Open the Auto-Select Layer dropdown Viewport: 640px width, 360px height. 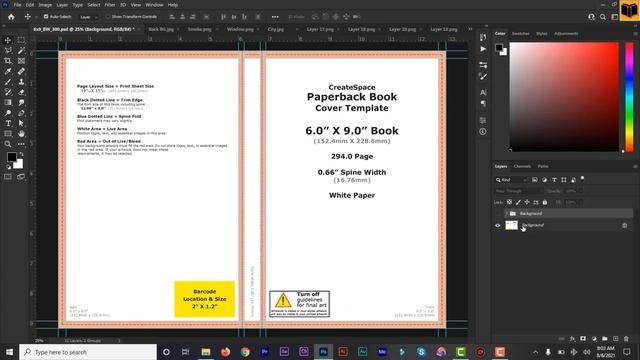89,17
